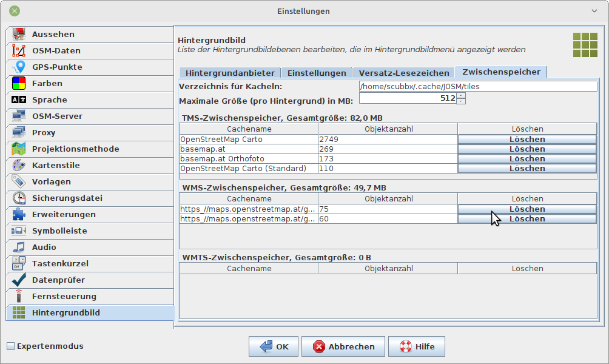Click the Erweiterungen puzzle piece icon
The height and width of the screenshot is (364, 609).
[x=19, y=215]
